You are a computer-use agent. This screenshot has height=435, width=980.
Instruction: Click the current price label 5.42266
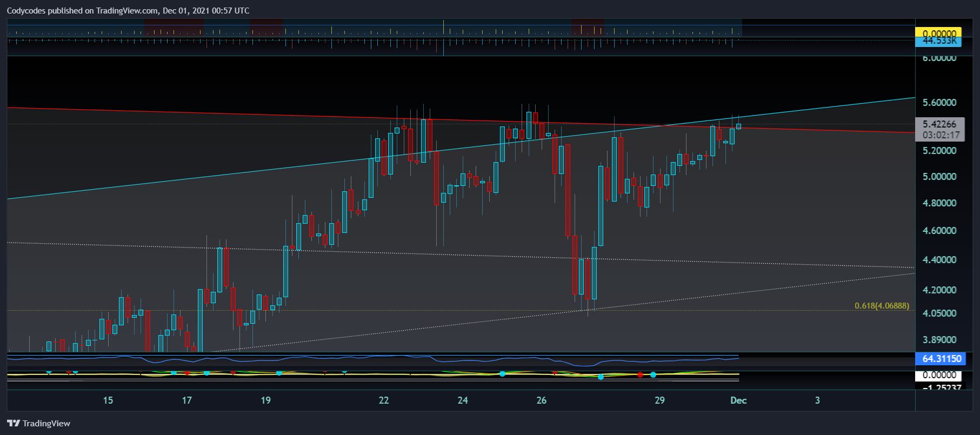(x=939, y=124)
